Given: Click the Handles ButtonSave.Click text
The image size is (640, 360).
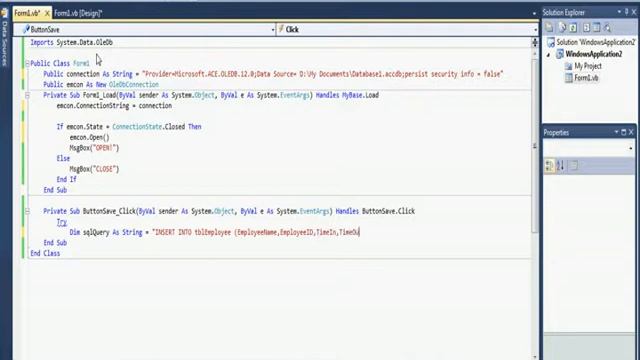Looking at the screenshot, I should pos(375,211).
